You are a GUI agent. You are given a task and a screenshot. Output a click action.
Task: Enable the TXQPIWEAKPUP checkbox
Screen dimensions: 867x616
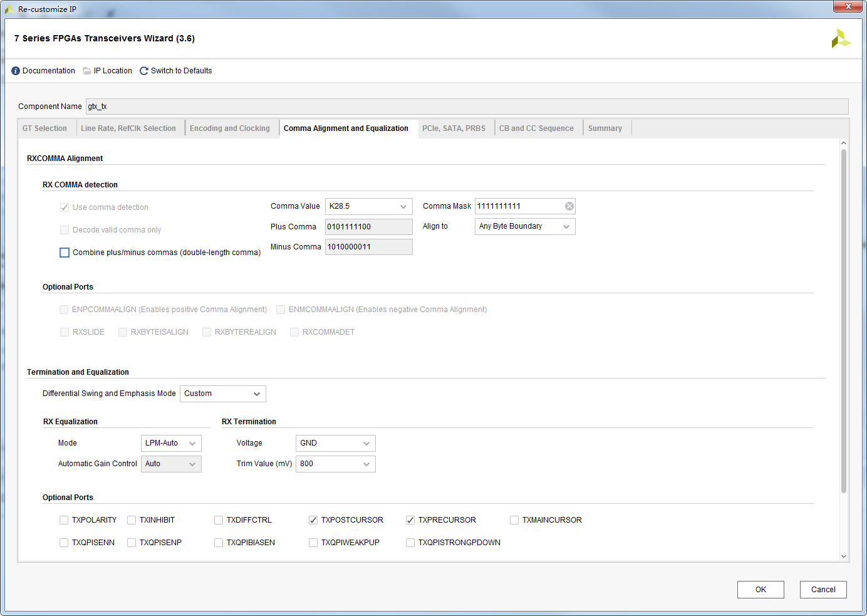pos(313,543)
